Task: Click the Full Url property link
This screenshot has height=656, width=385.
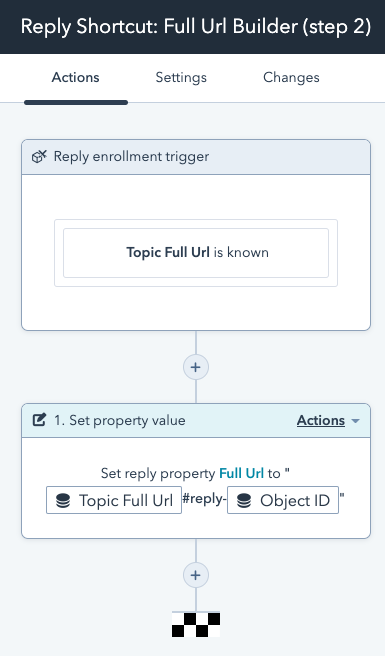Action: click(x=241, y=473)
